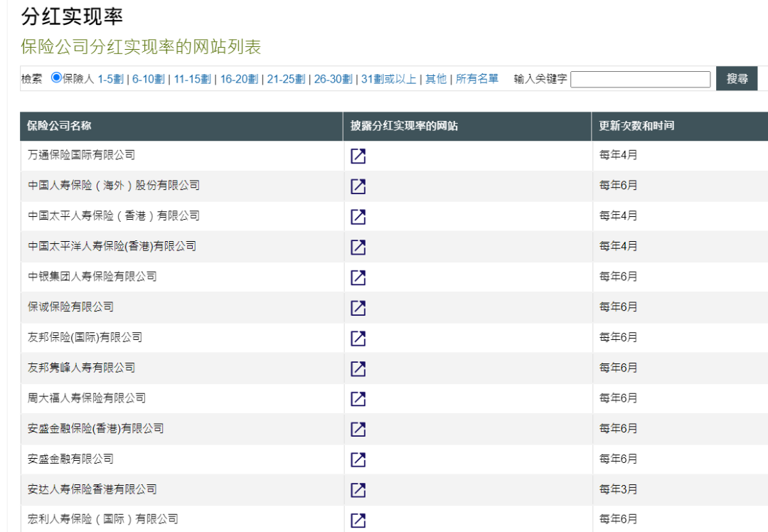Open external link for 安盛金融有限公司
The height and width of the screenshot is (532, 768).
point(358,459)
